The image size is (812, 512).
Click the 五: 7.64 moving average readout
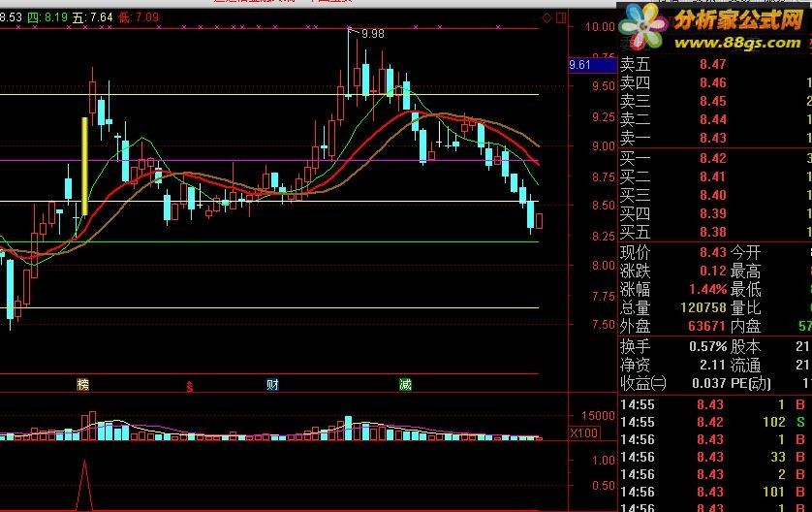[93, 17]
